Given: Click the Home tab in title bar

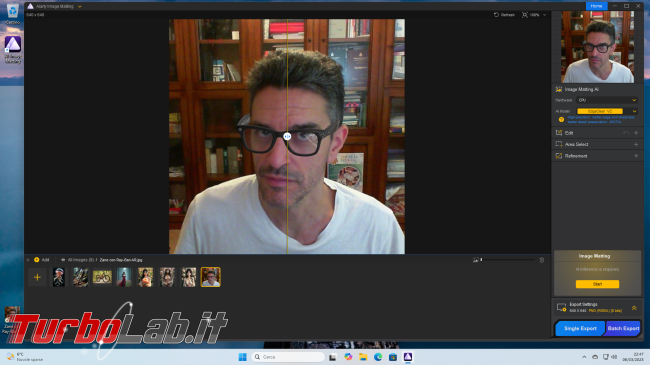Looking at the screenshot, I should pos(597,6).
